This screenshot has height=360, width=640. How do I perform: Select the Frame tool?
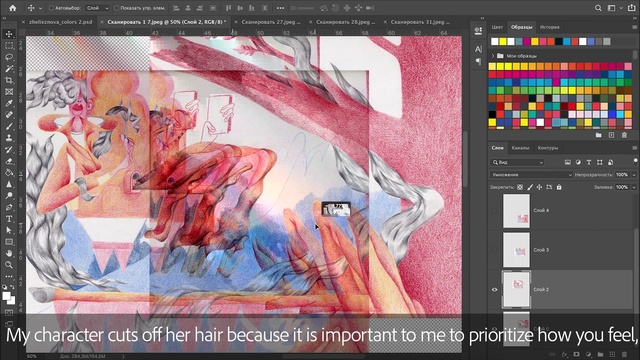point(9,92)
